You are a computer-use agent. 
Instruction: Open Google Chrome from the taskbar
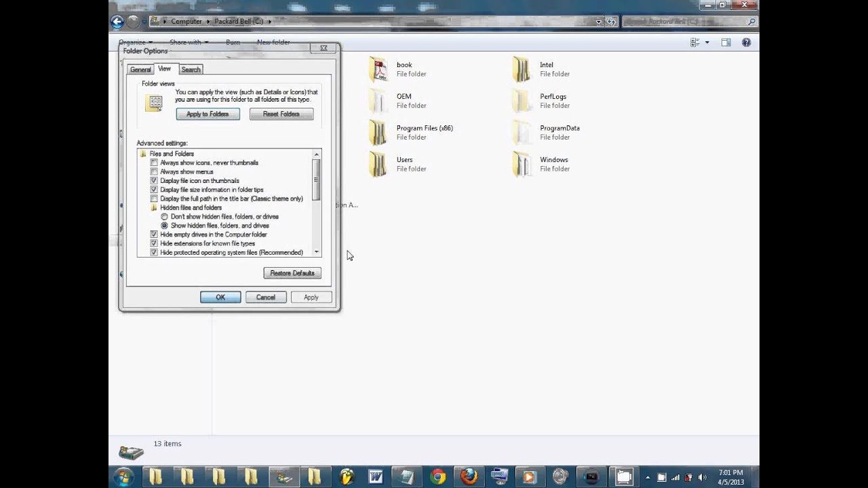(437, 476)
